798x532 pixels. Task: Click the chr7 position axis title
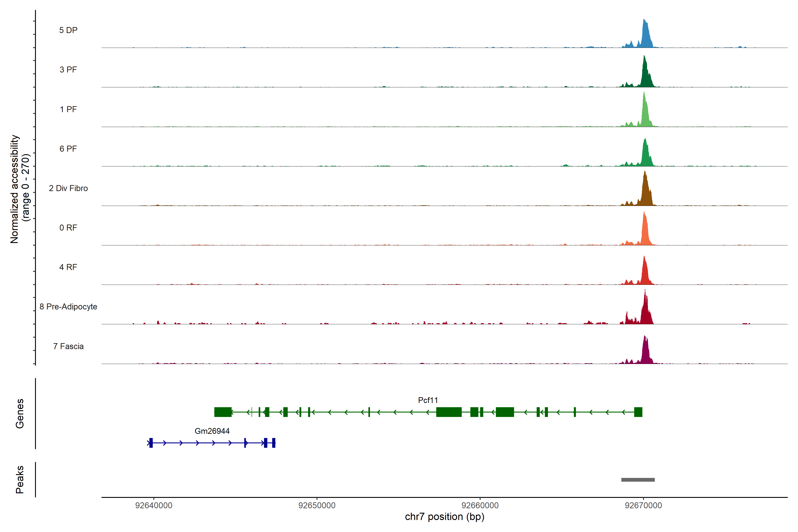click(444, 517)
